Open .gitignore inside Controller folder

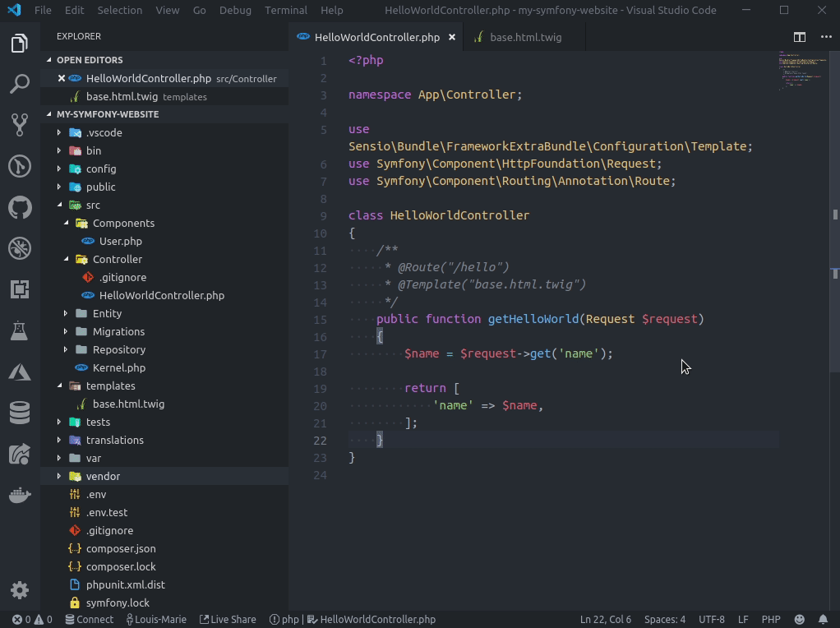[122, 278]
